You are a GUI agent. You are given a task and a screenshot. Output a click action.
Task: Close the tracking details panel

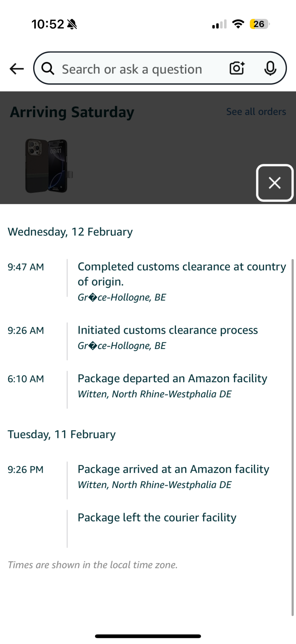[x=274, y=183]
